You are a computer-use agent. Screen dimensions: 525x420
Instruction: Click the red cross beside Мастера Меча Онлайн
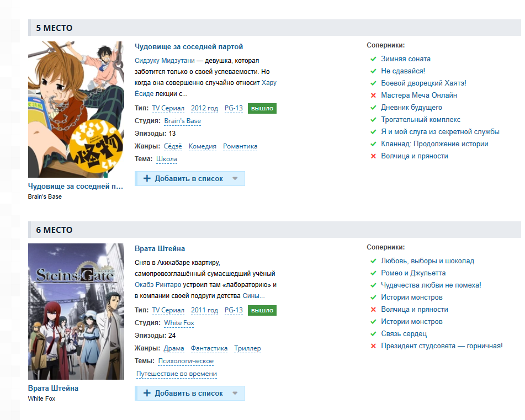coord(373,95)
